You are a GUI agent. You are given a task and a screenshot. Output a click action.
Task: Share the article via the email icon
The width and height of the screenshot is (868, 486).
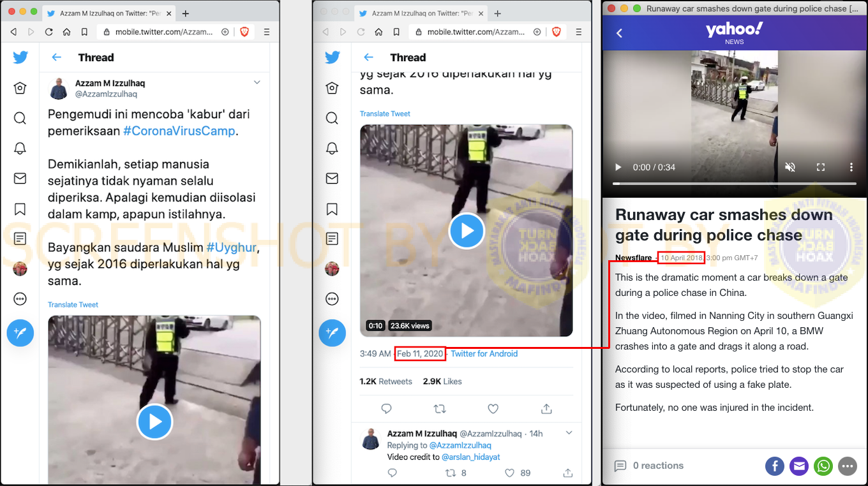coord(798,466)
